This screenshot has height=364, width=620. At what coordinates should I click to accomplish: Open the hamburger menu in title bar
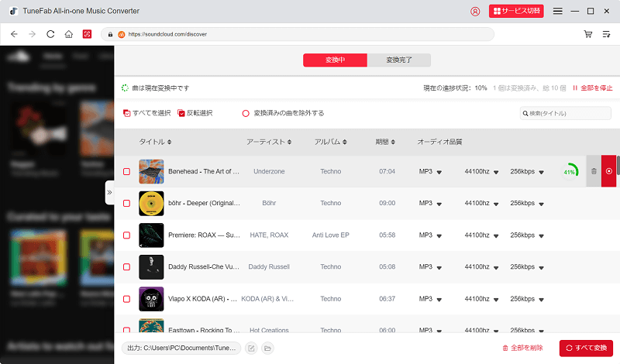pyautogui.click(x=557, y=11)
